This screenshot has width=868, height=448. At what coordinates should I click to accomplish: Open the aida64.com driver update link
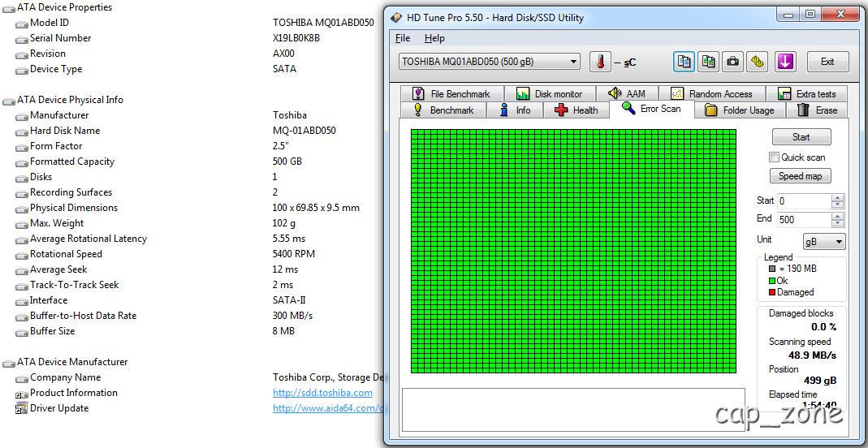[328, 408]
